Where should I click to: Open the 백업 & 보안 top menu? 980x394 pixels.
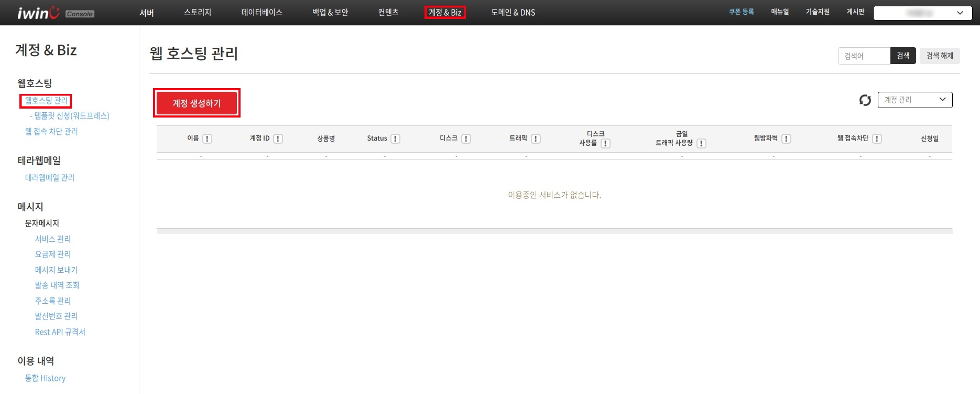coord(330,13)
